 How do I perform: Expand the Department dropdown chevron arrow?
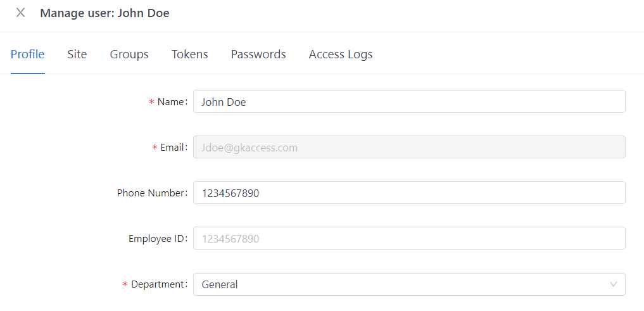click(x=613, y=284)
